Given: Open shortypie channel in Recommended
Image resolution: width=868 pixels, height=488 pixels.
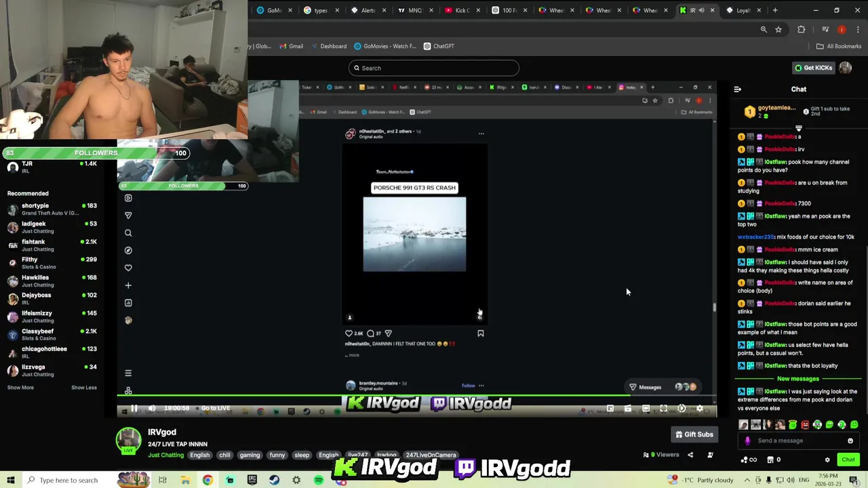Looking at the screenshot, I should coord(52,209).
